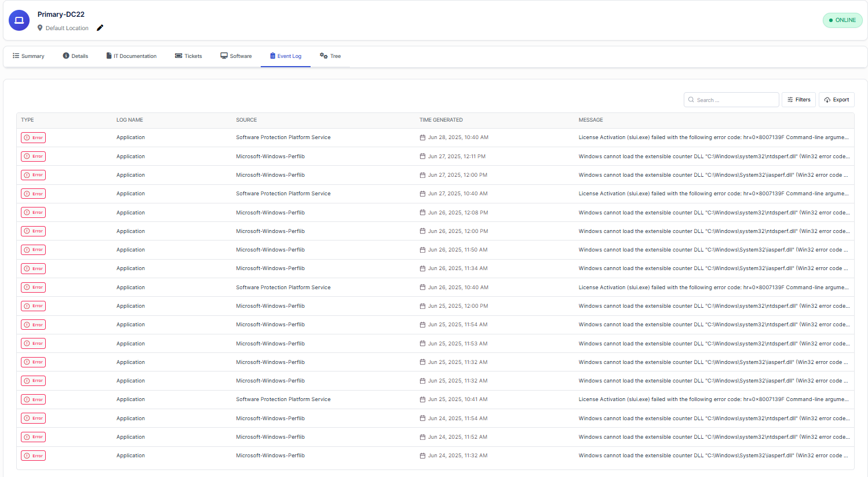The height and width of the screenshot is (477, 868).
Task: Switch to IT Documentation tab
Action: click(132, 56)
